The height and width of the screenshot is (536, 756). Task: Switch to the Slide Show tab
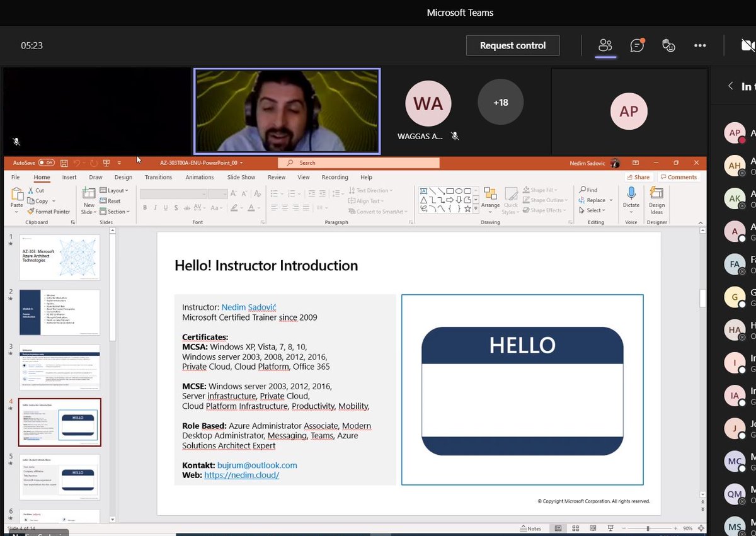pos(241,178)
